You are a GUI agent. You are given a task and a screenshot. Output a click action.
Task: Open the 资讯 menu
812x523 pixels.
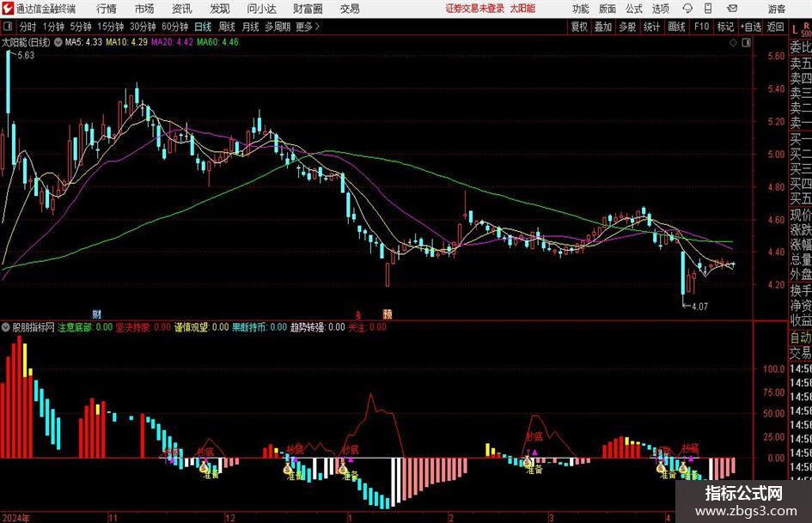pos(182,9)
